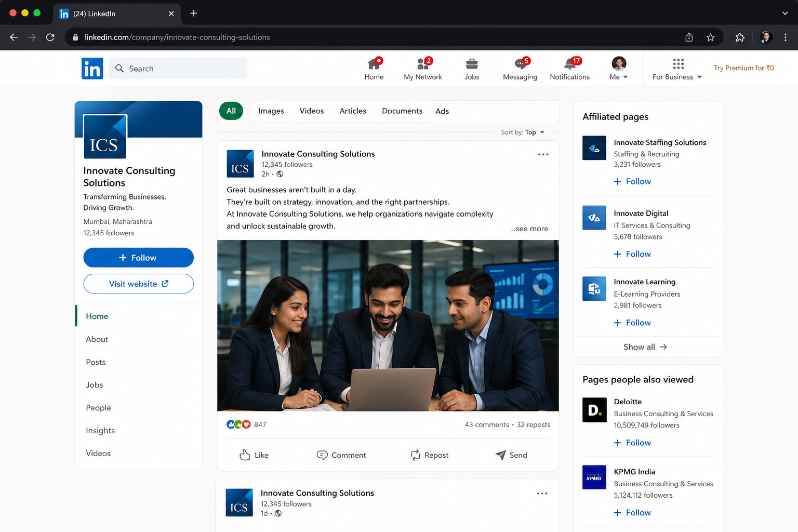Screen dimensions: 798x532
Task: Open About in company sidebar
Action: point(97,339)
